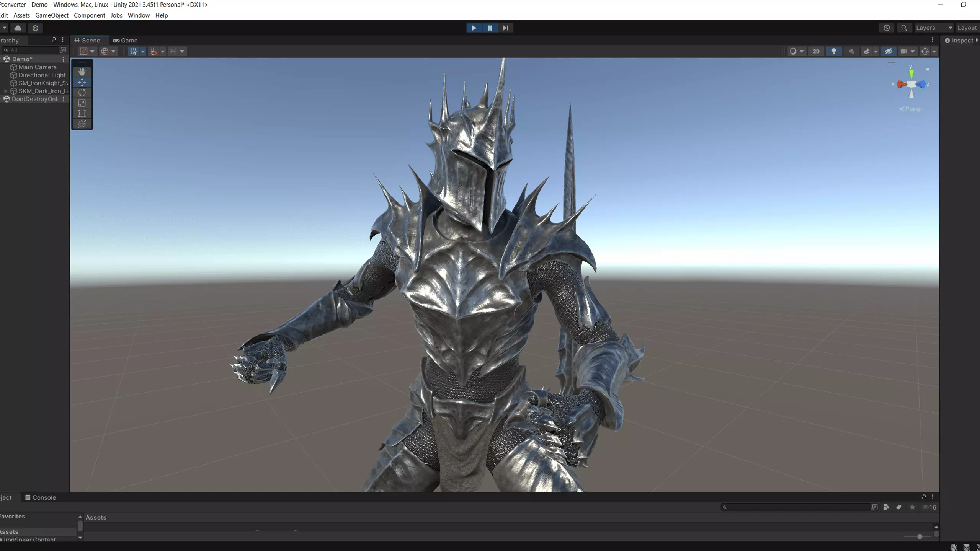Open the Gizmos dropdown arrow
The image size is (980, 551).
(934, 51)
